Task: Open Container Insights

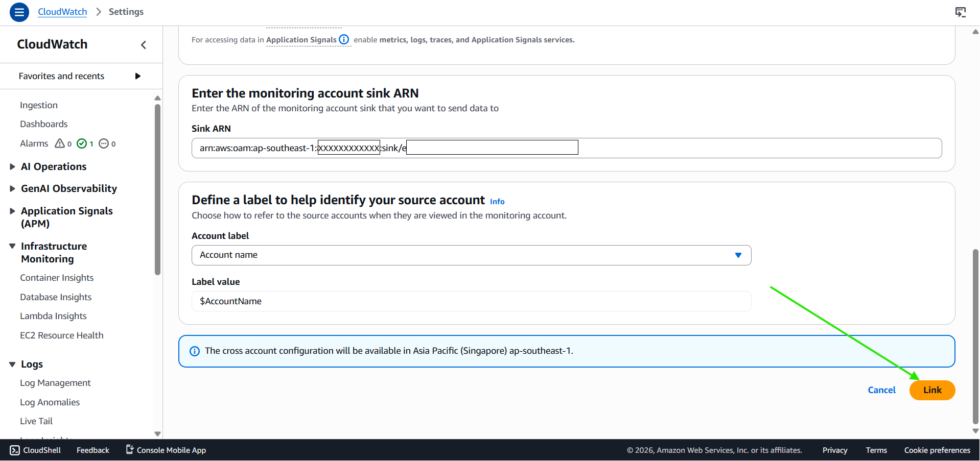Action: click(x=57, y=278)
